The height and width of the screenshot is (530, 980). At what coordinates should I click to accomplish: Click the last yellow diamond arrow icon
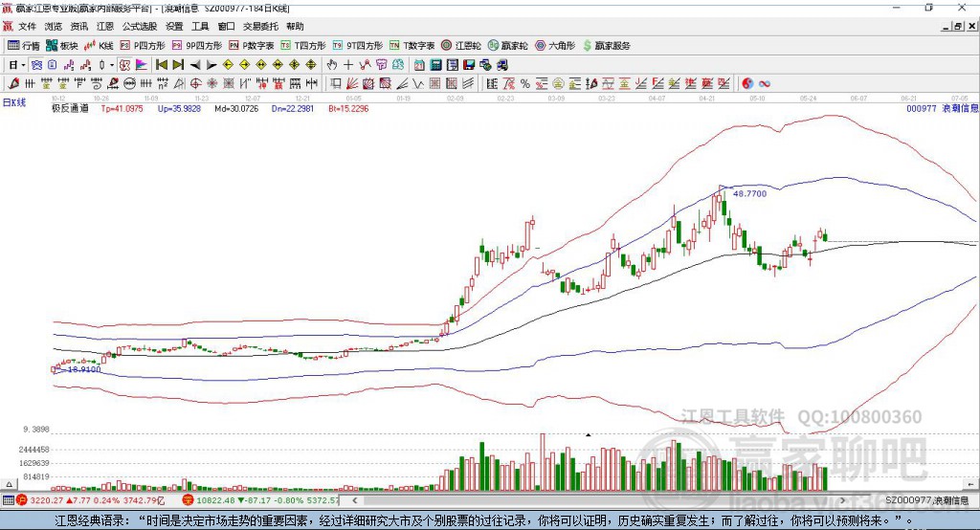pyautogui.click(x=311, y=65)
